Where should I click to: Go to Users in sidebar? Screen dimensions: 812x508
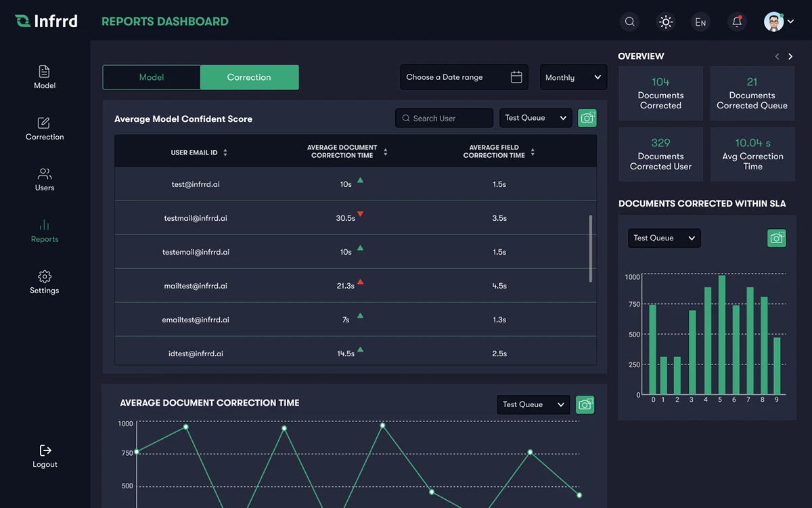click(x=45, y=179)
